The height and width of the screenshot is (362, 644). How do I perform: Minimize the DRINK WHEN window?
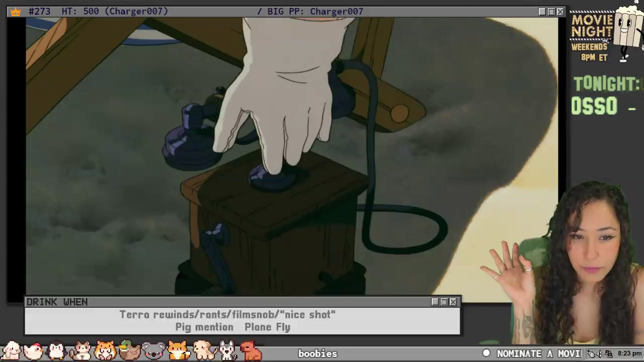(435, 302)
